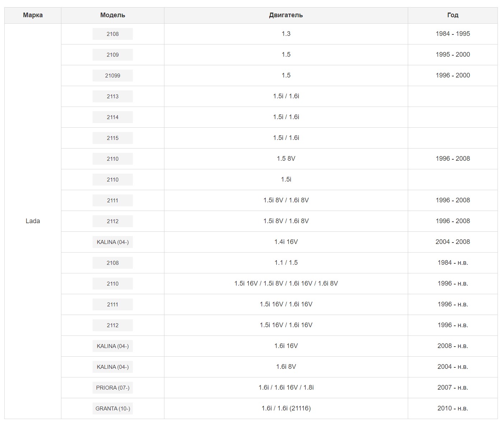
Task: Click the Lada brand cell
Action: click(33, 221)
